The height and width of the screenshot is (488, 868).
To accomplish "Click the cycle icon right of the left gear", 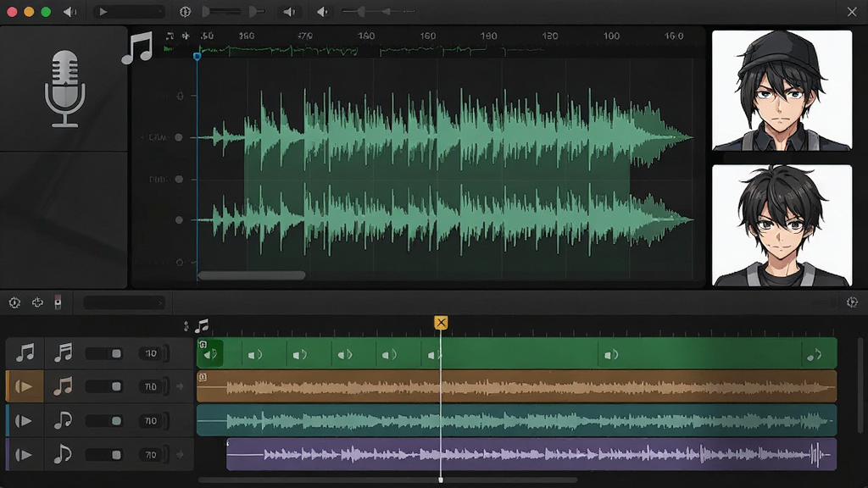I will click(x=37, y=302).
